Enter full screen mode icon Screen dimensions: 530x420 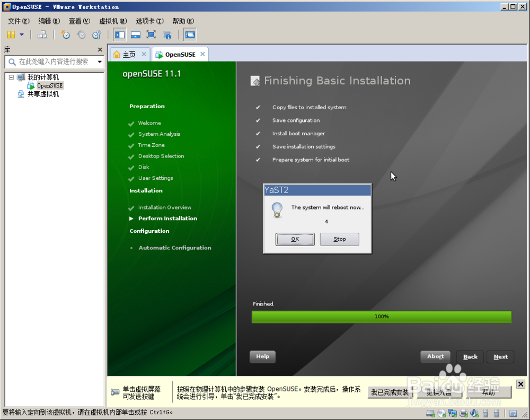point(151,34)
